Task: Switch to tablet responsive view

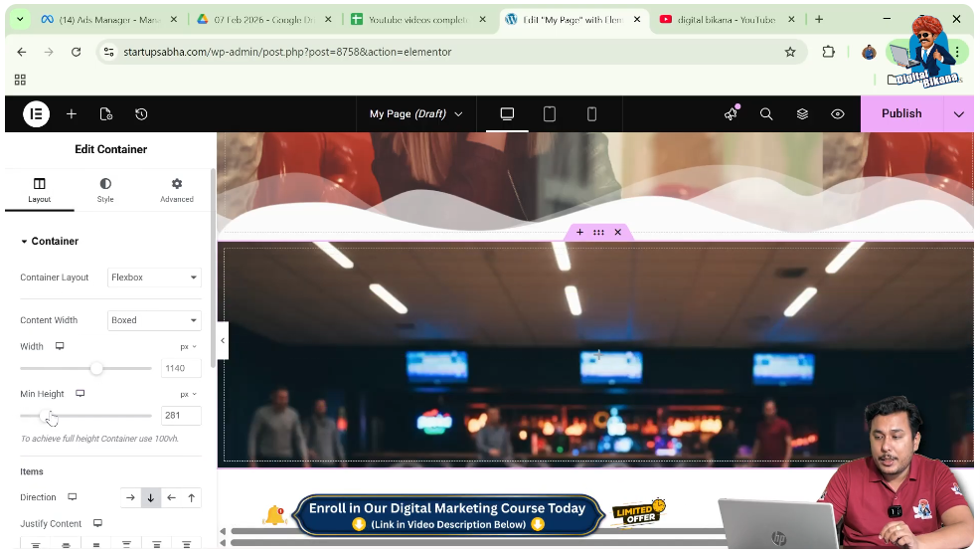Action: [550, 114]
